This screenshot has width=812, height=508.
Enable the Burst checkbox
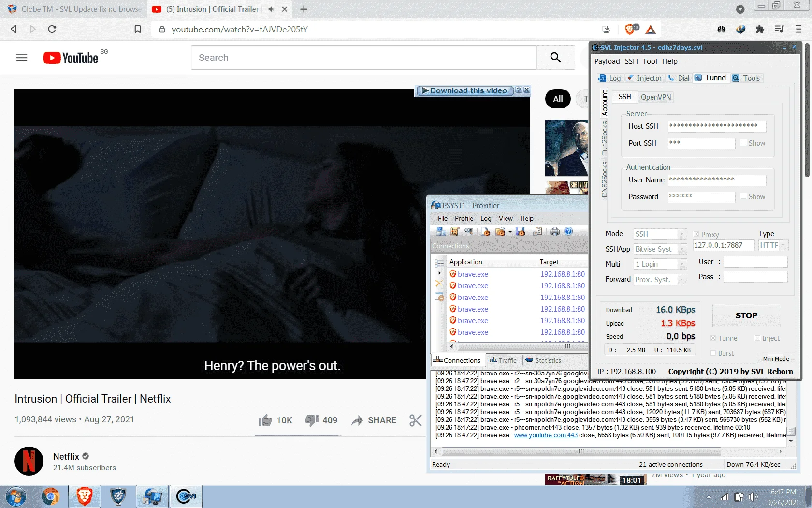coord(713,353)
